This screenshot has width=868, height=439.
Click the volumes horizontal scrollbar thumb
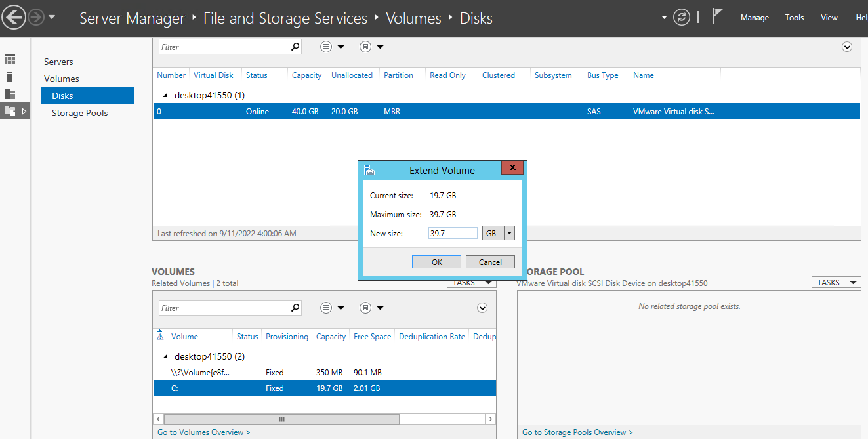click(x=281, y=419)
